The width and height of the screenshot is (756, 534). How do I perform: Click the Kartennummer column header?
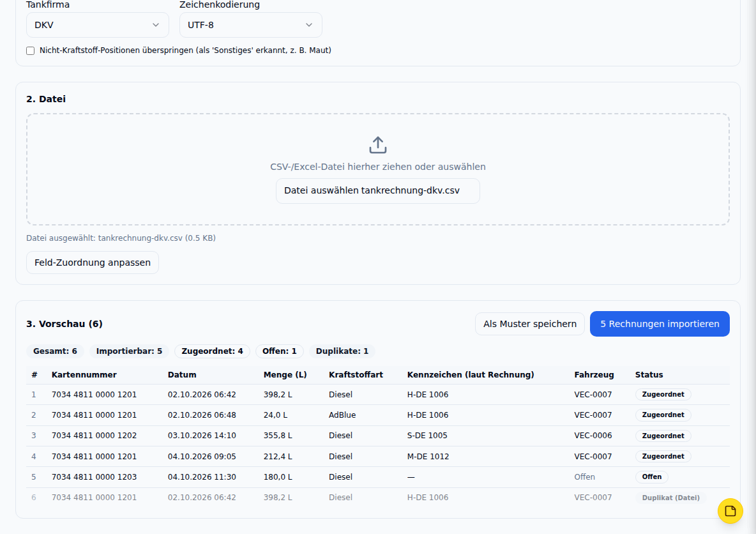[x=84, y=375]
